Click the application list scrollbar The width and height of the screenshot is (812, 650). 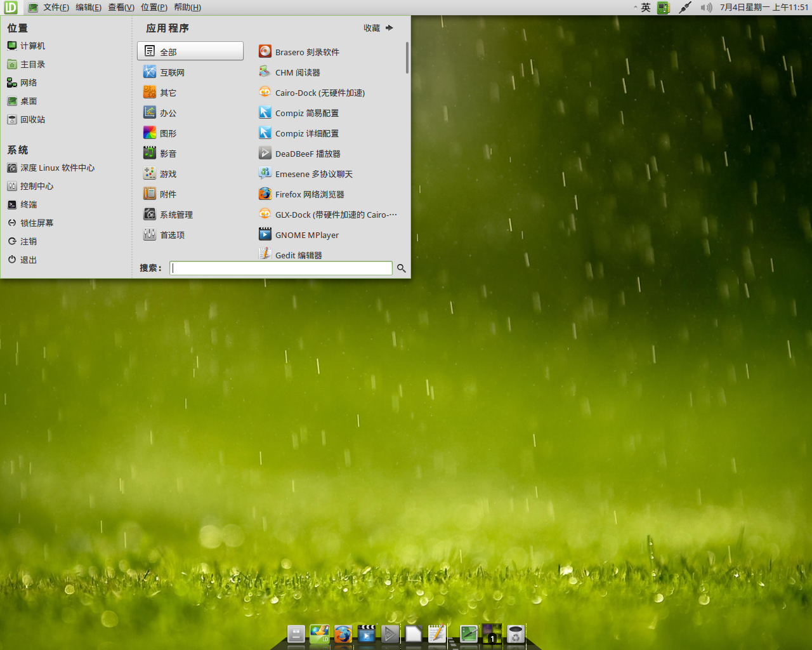[407, 58]
